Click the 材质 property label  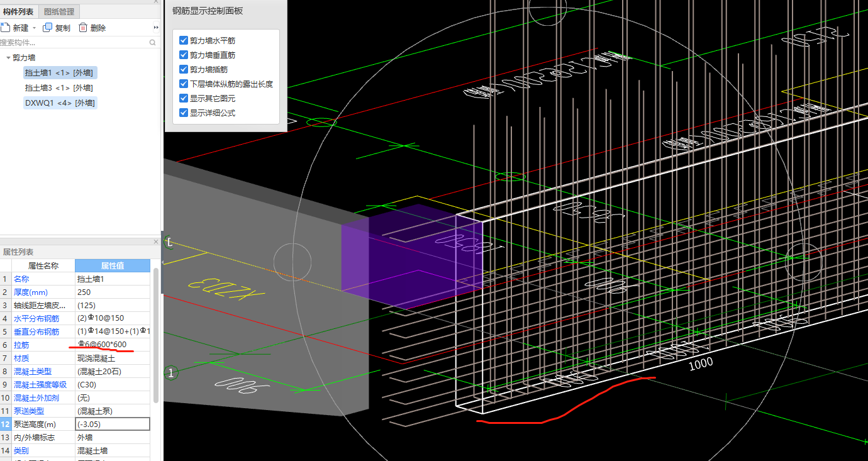tap(21, 358)
